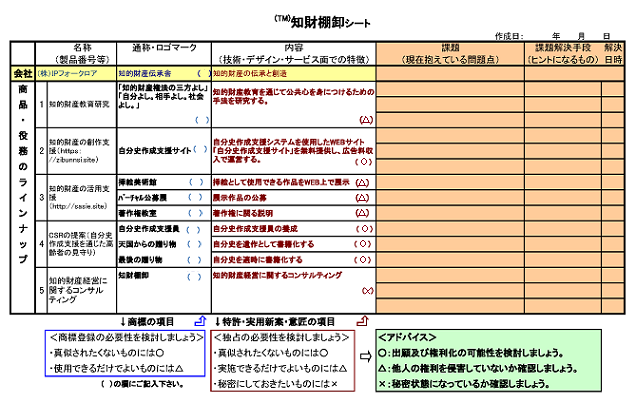This screenshot has height=403, width=636.
Task: Select the バーチャル公募展 cell
Action: click(164, 197)
